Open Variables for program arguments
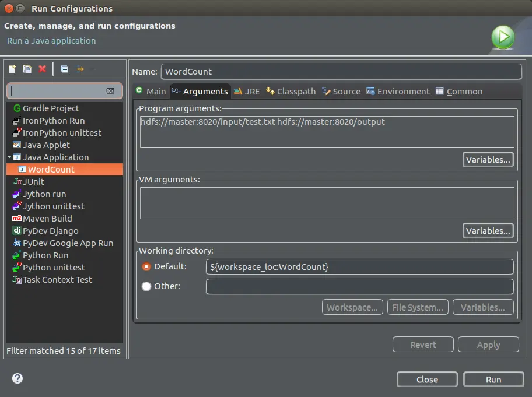The width and height of the screenshot is (532, 397). click(x=488, y=160)
